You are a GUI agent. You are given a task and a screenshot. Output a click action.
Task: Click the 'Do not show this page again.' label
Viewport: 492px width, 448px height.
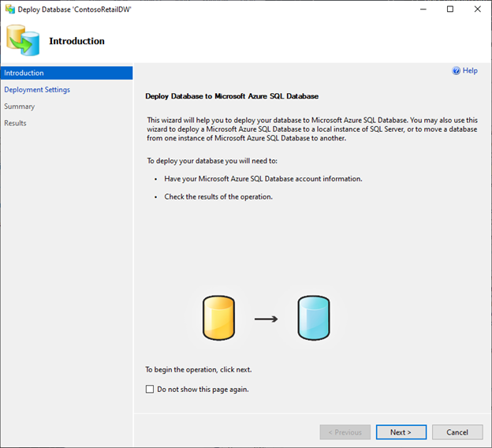(203, 390)
